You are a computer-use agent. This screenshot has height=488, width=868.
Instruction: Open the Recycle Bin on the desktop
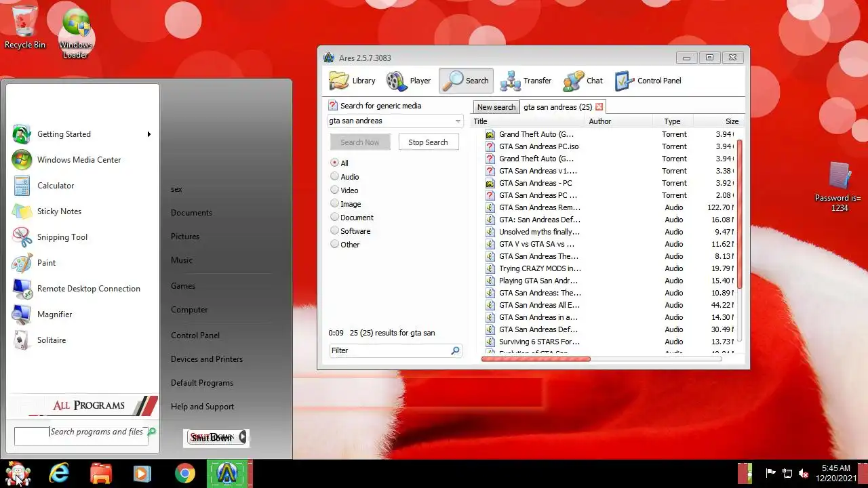[x=25, y=27]
